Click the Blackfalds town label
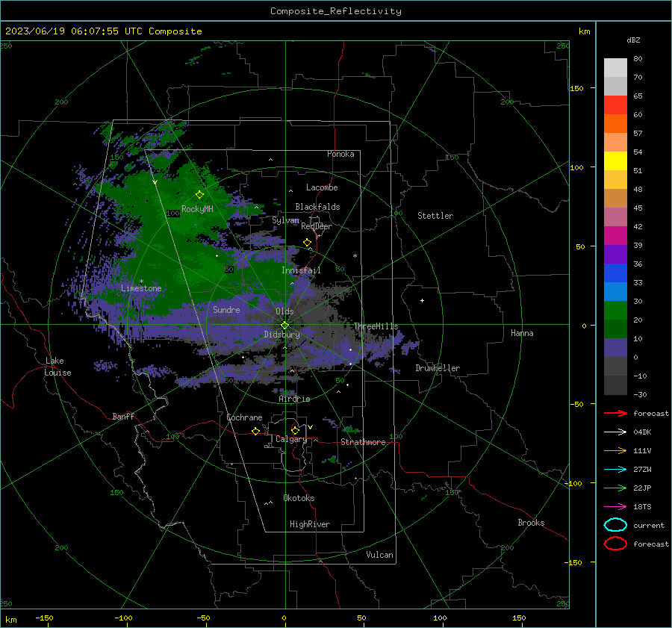Viewport: 672px width, 628px height. coord(317,207)
